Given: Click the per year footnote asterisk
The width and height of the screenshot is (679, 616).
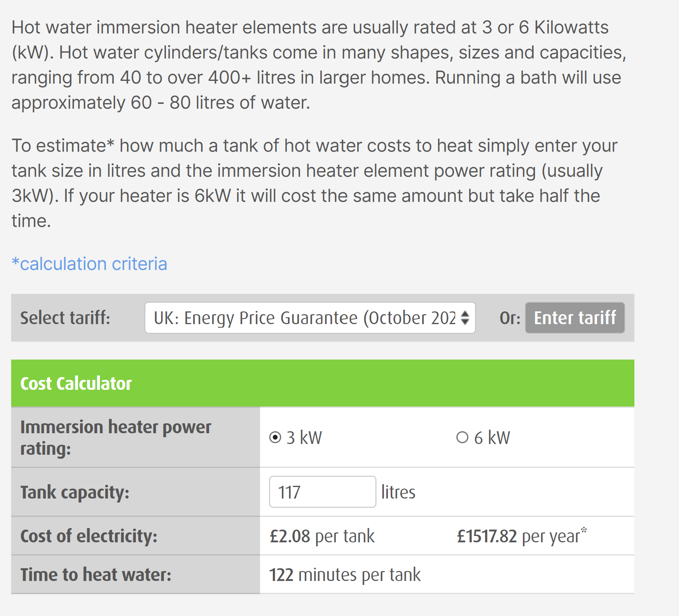Looking at the screenshot, I should tap(583, 530).
